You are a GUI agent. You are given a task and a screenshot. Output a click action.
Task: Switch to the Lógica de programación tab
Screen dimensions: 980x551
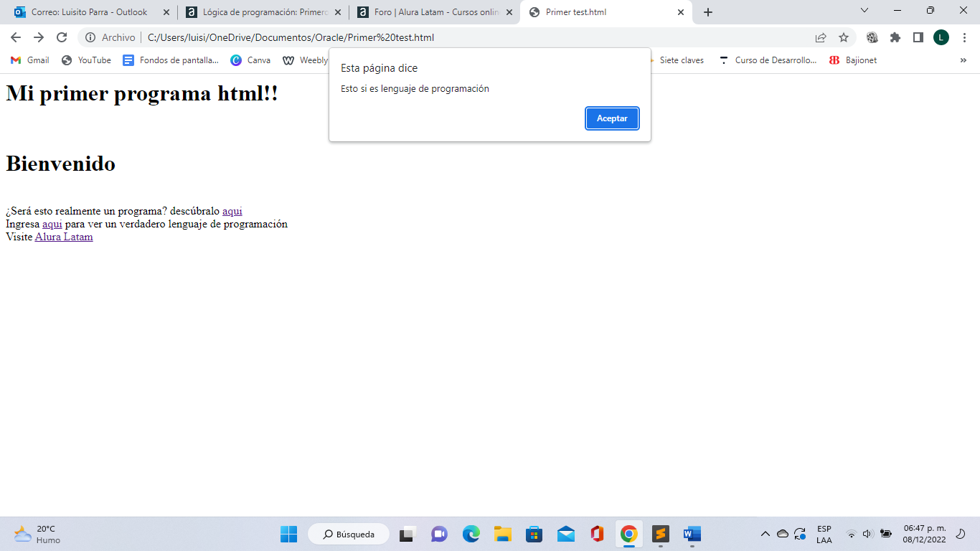click(x=263, y=12)
